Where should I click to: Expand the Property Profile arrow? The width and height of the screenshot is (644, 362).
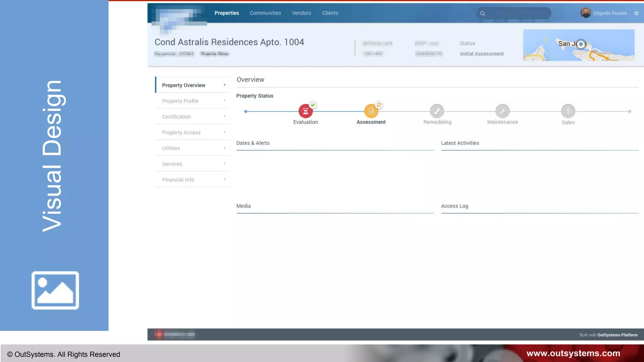click(225, 101)
